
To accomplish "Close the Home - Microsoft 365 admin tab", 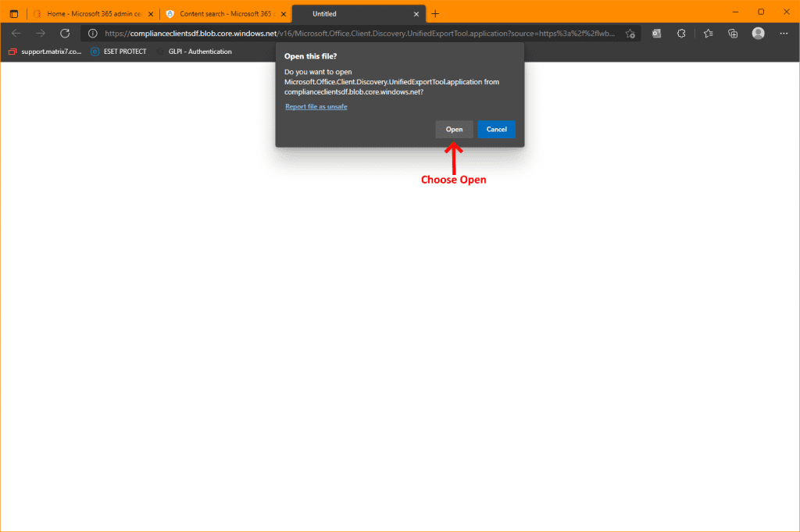I will click(x=151, y=14).
